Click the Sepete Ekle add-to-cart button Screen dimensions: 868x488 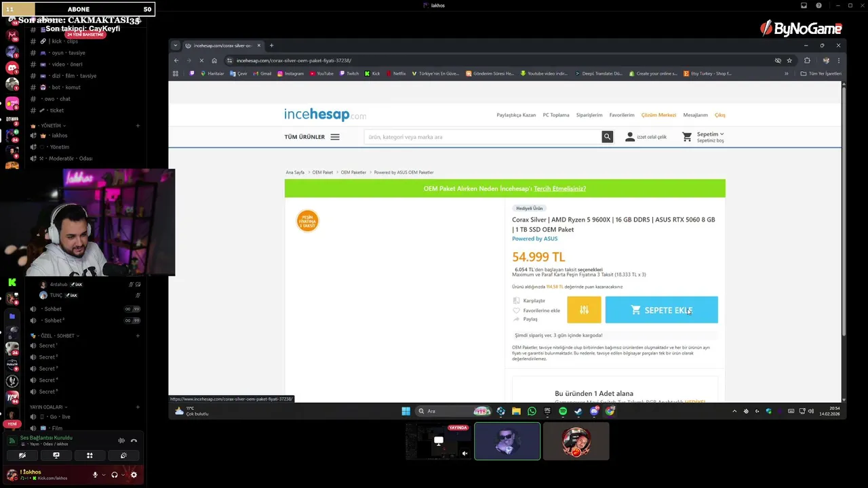tap(661, 310)
